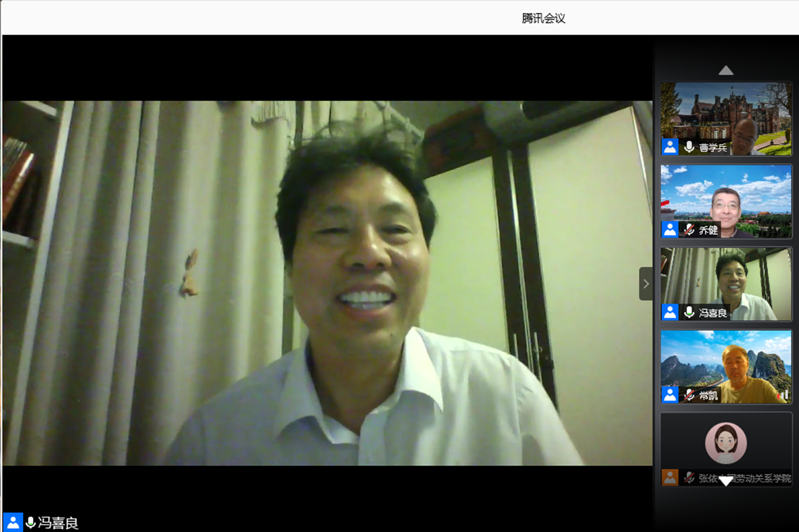Click the main speaker's bottom-left profile icon

point(13,522)
